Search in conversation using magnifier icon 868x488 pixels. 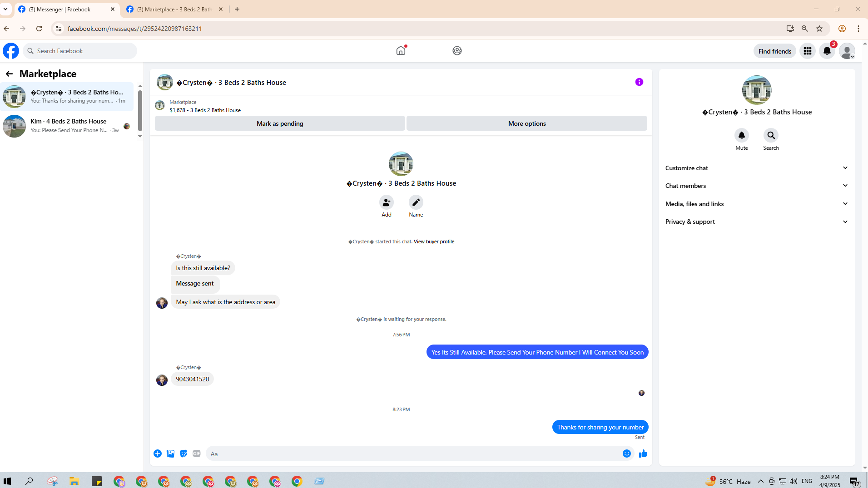coord(771,136)
